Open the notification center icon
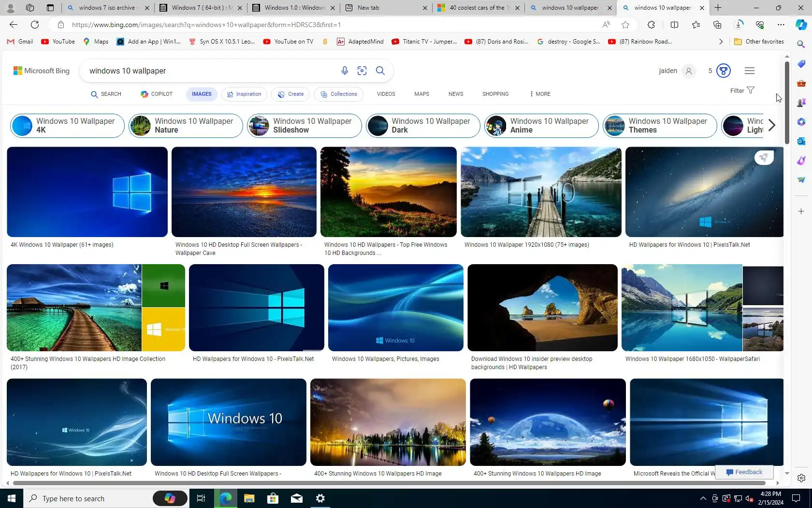Image resolution: width=812 pixels, height=508 pixels. click(x=796, y=498)
